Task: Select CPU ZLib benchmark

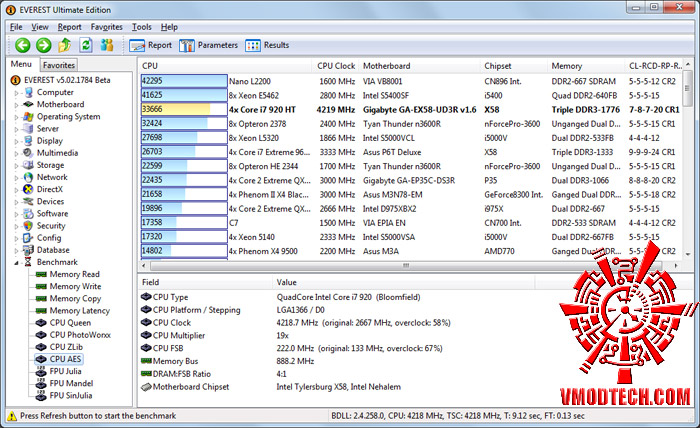Action: [66, 347]
